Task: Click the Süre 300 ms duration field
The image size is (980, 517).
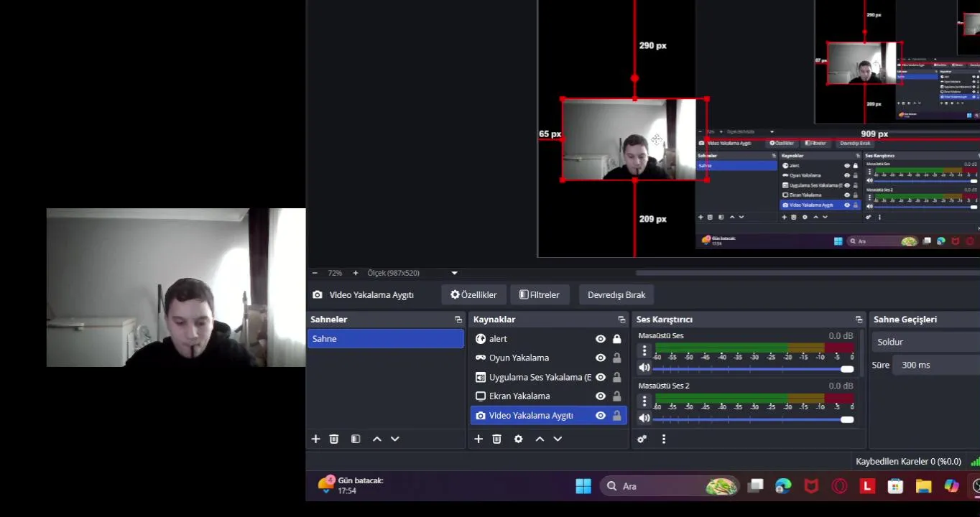Action: [936, 365]
